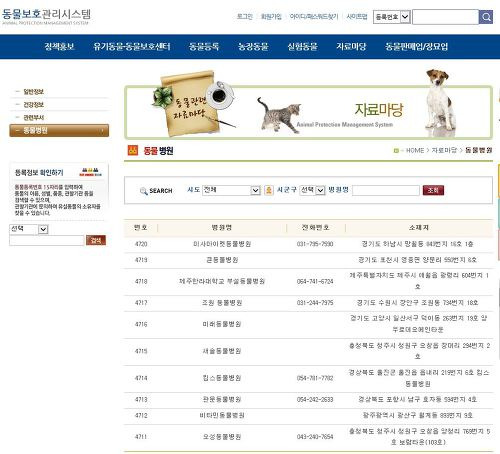Screen dimensions: 500x454
Task: Click row number 4720
Action: (141, 244)
